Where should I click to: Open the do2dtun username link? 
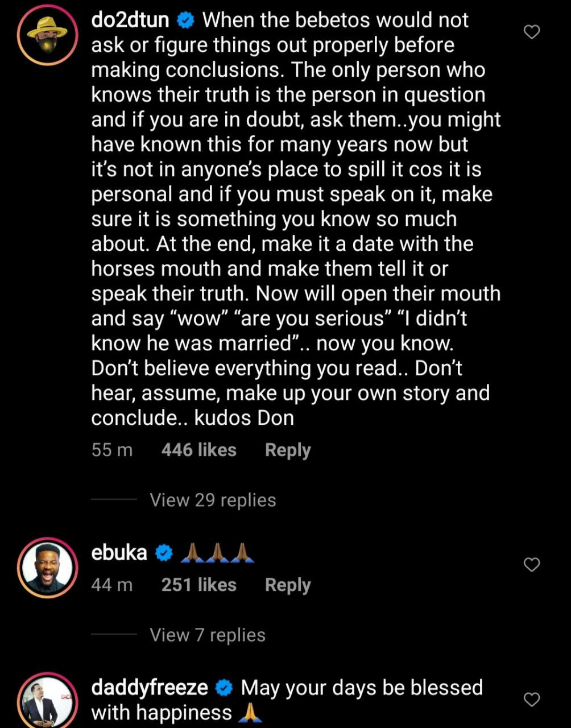tap(130, 20)
